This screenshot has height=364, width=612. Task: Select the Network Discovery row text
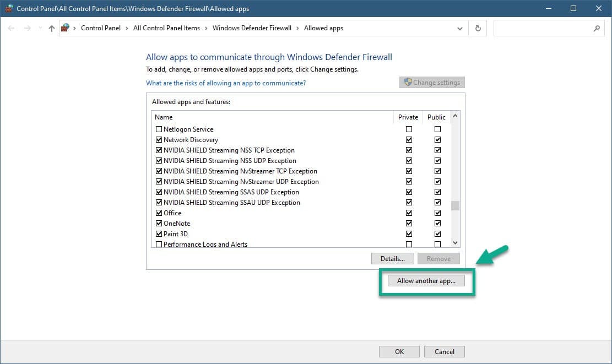[191, 140]
